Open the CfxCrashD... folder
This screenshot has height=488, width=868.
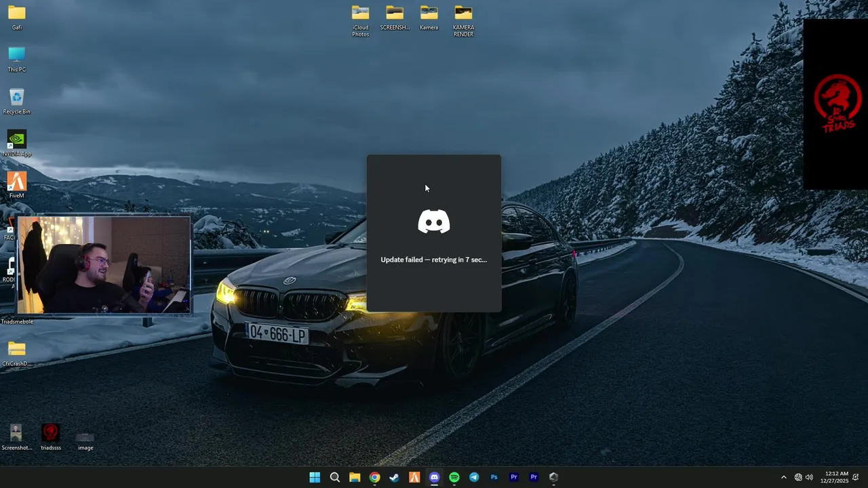click(x=17, y=354)
